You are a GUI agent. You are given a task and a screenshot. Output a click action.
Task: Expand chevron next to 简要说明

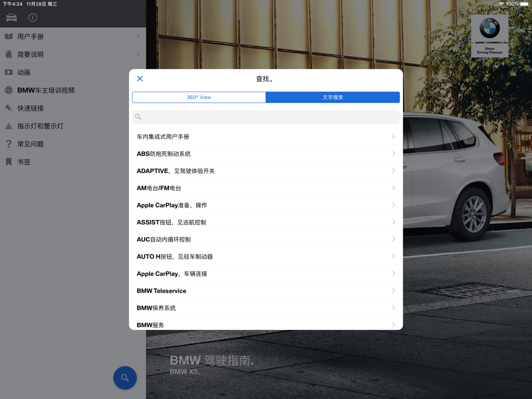138,54
